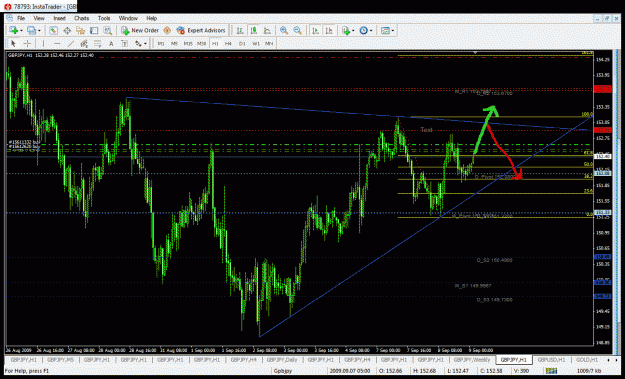Click the chart shift triangle marker

click(x=475, y=52)
